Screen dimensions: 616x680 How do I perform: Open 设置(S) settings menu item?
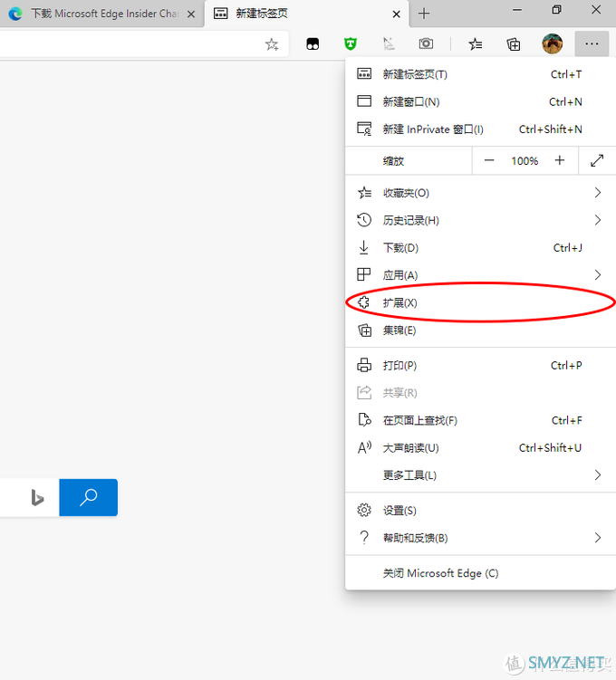[481, 511]
